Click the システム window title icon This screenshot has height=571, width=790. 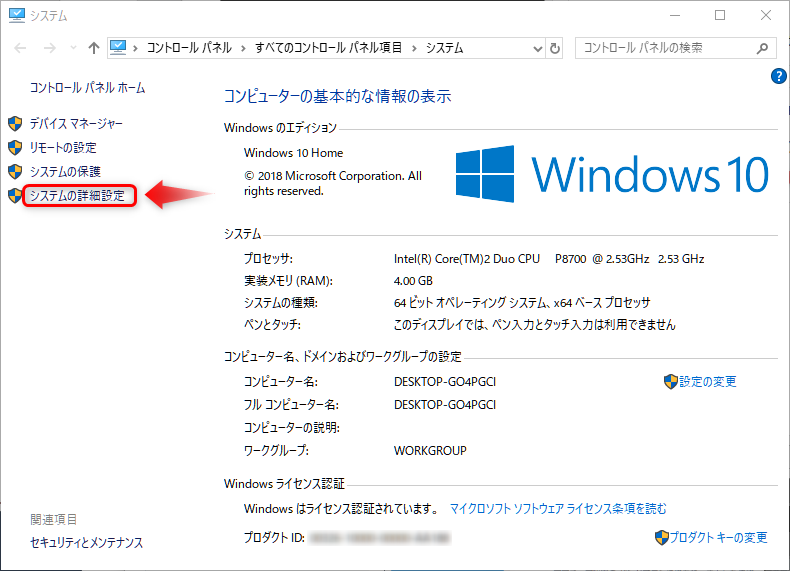point(17,16)
